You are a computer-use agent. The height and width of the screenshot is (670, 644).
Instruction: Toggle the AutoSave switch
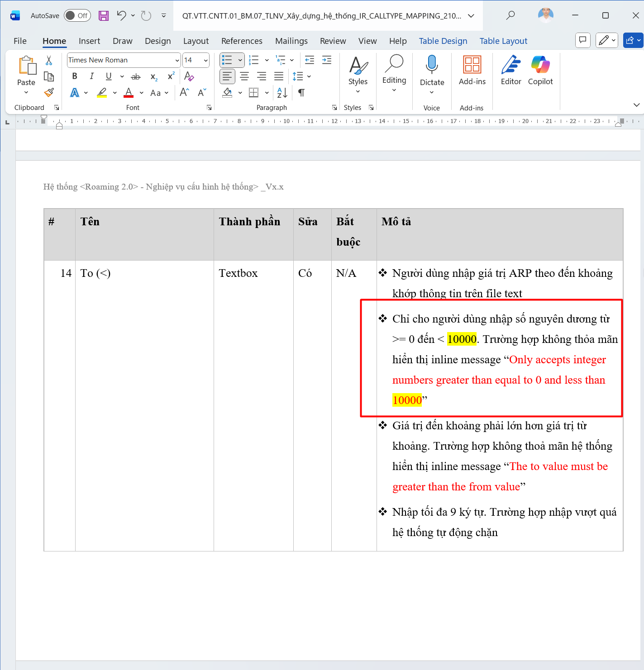click(77, 16)
